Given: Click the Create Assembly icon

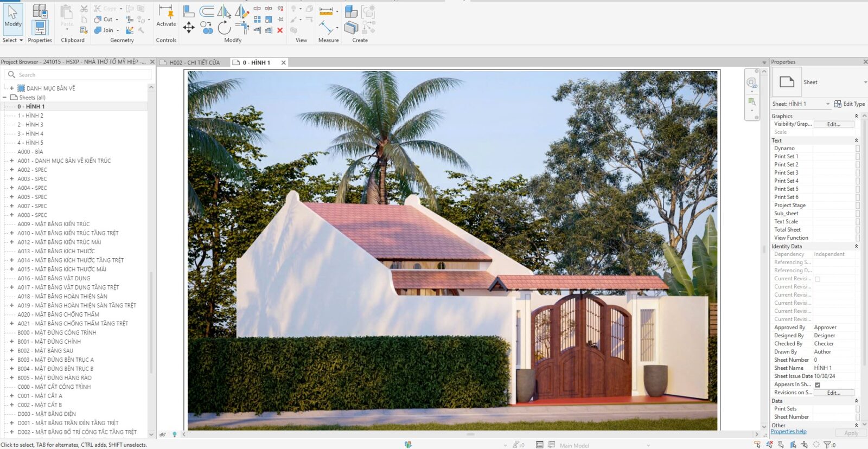Looking at the screenshot, I should coord(351,11).
